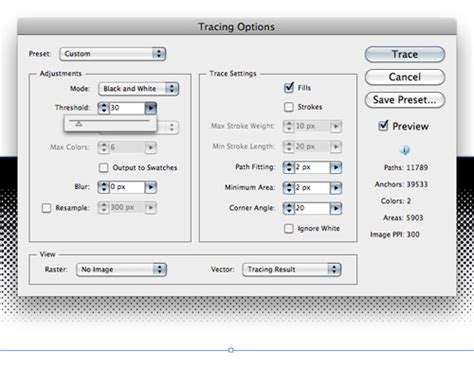Click the Cancel button

click(405, 77)
